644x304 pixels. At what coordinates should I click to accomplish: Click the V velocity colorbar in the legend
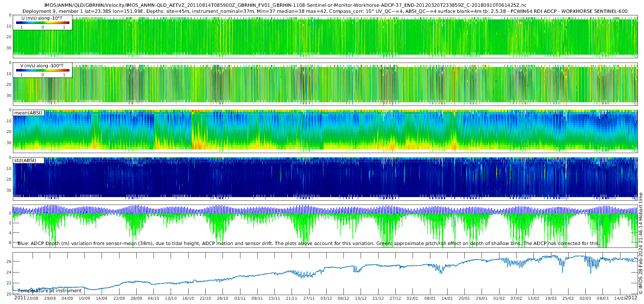coord(43,70)
